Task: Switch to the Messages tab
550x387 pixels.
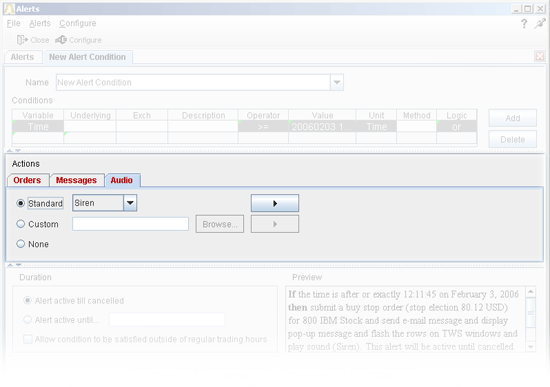Action: tap(76, 180)
